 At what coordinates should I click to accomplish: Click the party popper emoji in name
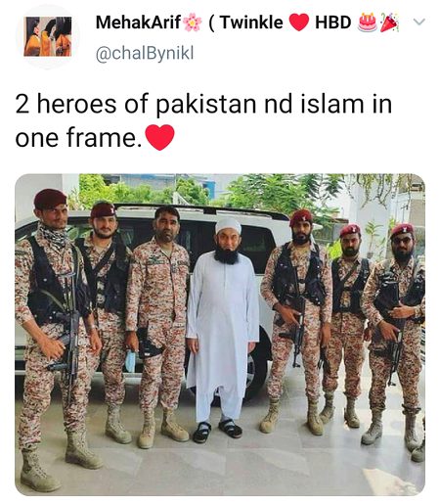(x=389, y=23)
